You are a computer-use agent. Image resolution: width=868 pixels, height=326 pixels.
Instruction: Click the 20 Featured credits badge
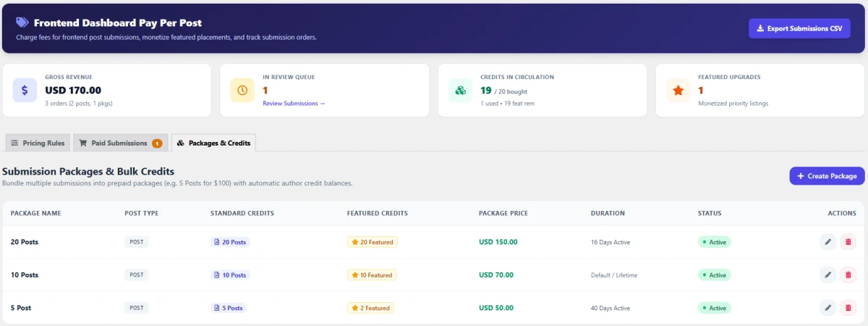point(373,242)
